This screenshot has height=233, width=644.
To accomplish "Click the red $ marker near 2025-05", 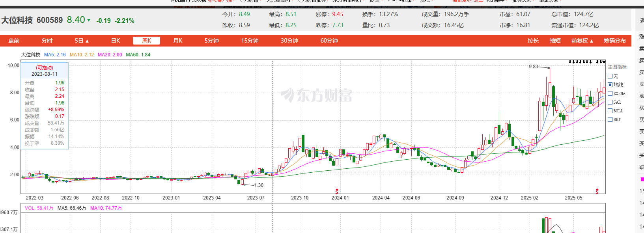I will coord(597,191).
